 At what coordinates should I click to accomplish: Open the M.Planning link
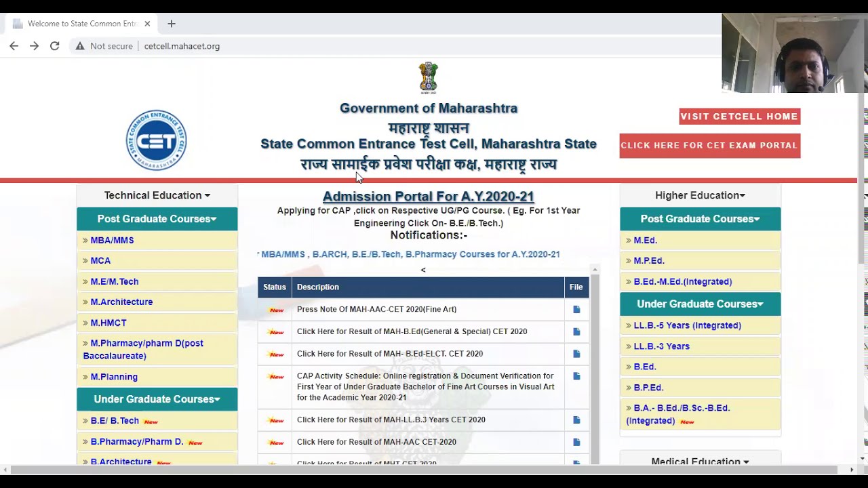pos(114,377)
